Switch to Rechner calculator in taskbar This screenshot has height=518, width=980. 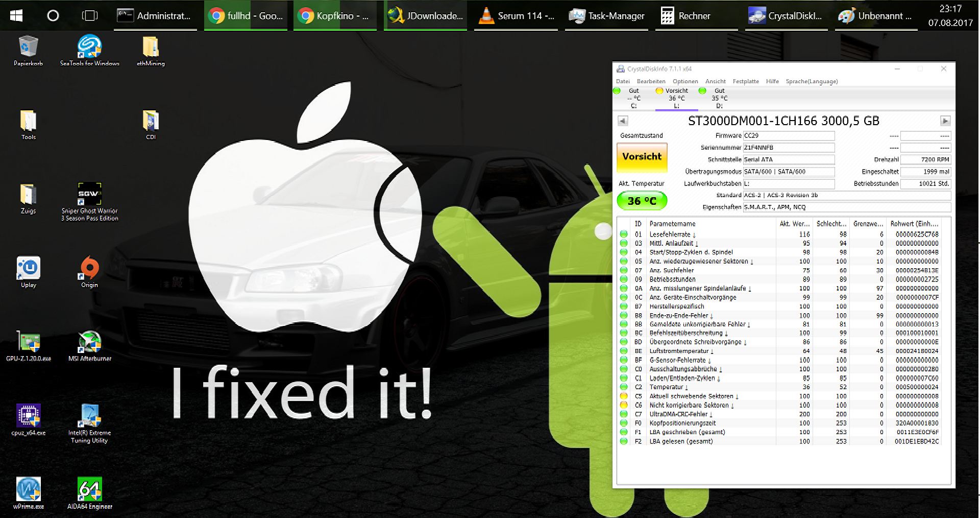click(x=697, y=16)
